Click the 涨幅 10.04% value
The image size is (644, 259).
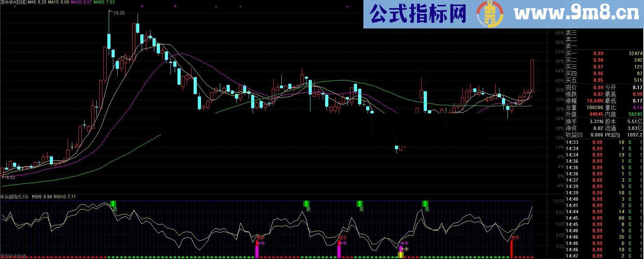pos(595,101)
